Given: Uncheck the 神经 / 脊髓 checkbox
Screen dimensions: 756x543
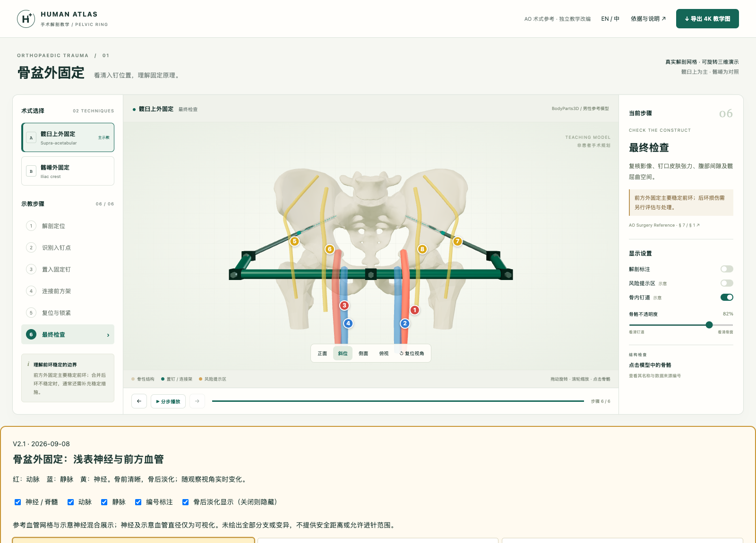Looking at the screenshot, I should click(x=18, y=502).
